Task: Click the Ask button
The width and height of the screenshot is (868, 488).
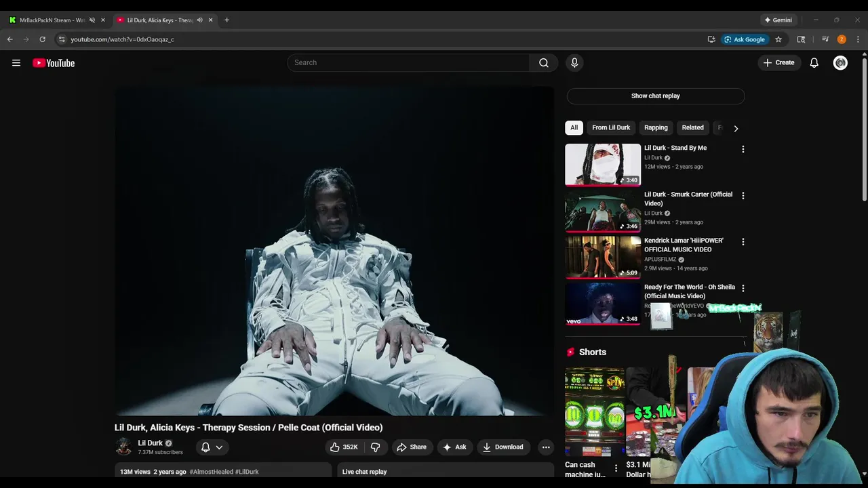Action: pyautogui.click(x=454, y=447)
